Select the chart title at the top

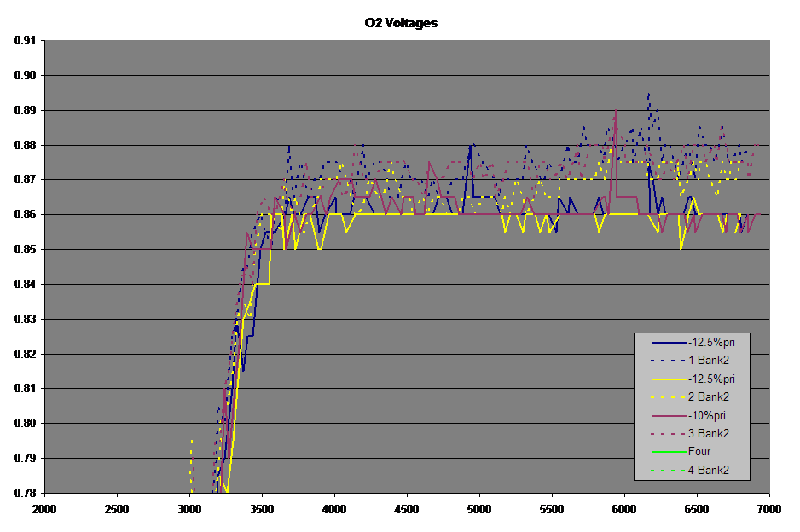400,23
